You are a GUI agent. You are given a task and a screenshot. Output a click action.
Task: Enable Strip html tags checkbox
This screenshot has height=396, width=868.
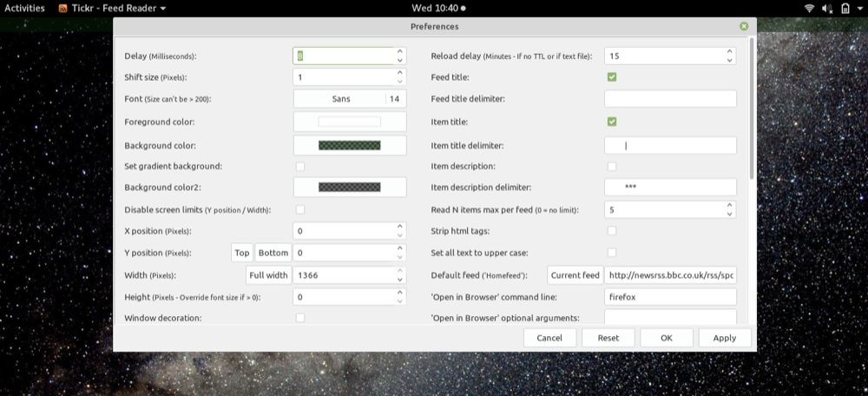(612, 230)
